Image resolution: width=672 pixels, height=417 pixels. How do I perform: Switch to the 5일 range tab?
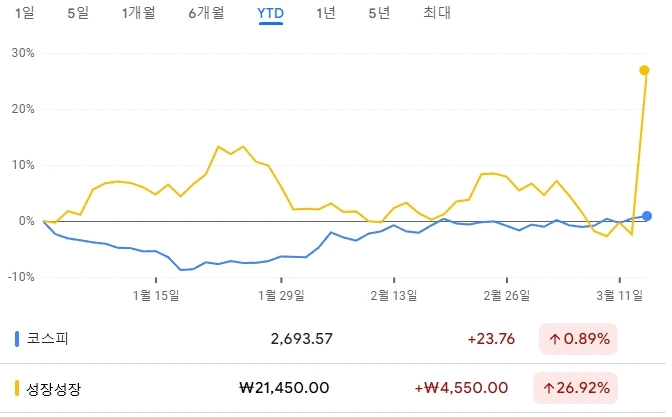point(78,13)
